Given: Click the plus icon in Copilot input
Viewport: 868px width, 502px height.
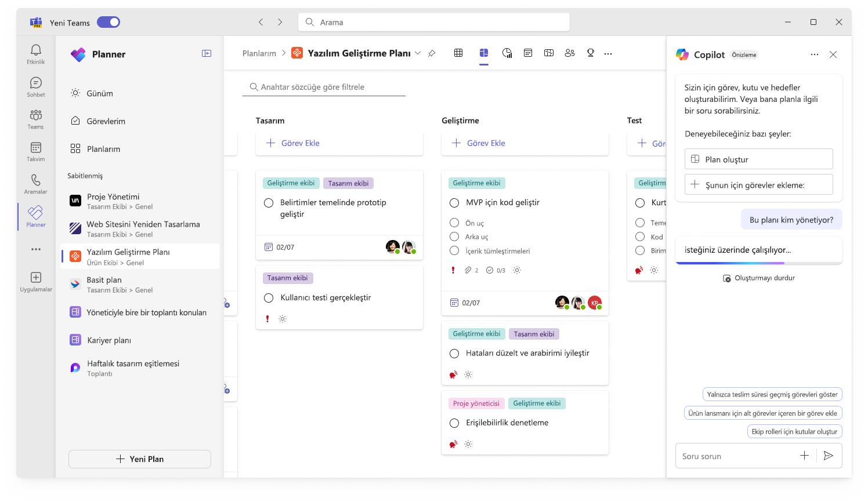Looking at the screenshot, I should pyautogui.click(x=804, y=456).
